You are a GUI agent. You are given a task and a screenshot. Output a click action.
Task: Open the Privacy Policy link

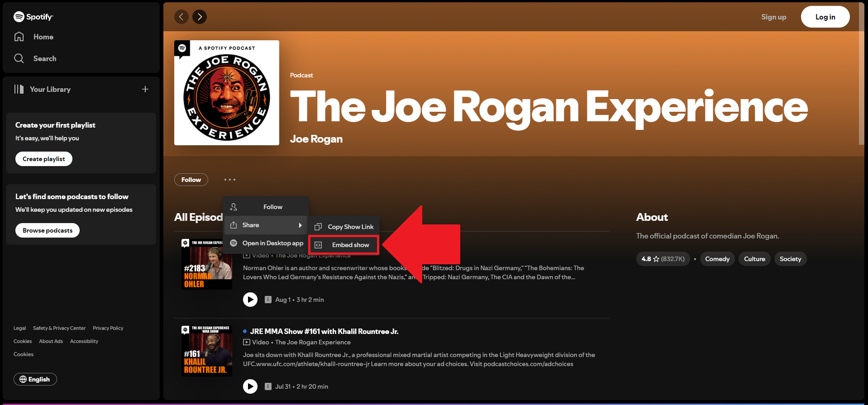[x=108, y=328]
